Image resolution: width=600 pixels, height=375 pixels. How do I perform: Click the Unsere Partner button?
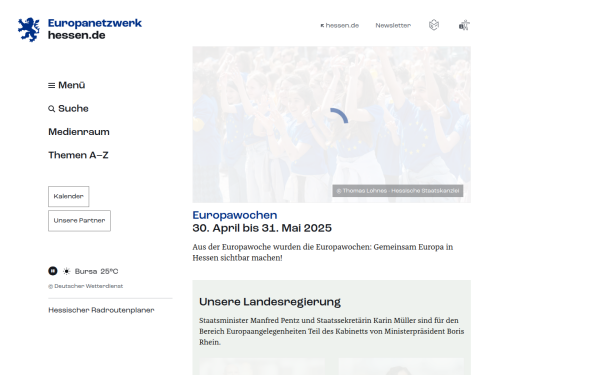(x=79, y=221)
